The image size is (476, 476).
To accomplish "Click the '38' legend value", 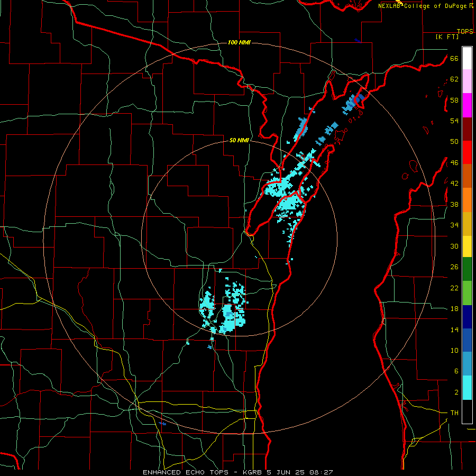I will pos(454,204).
